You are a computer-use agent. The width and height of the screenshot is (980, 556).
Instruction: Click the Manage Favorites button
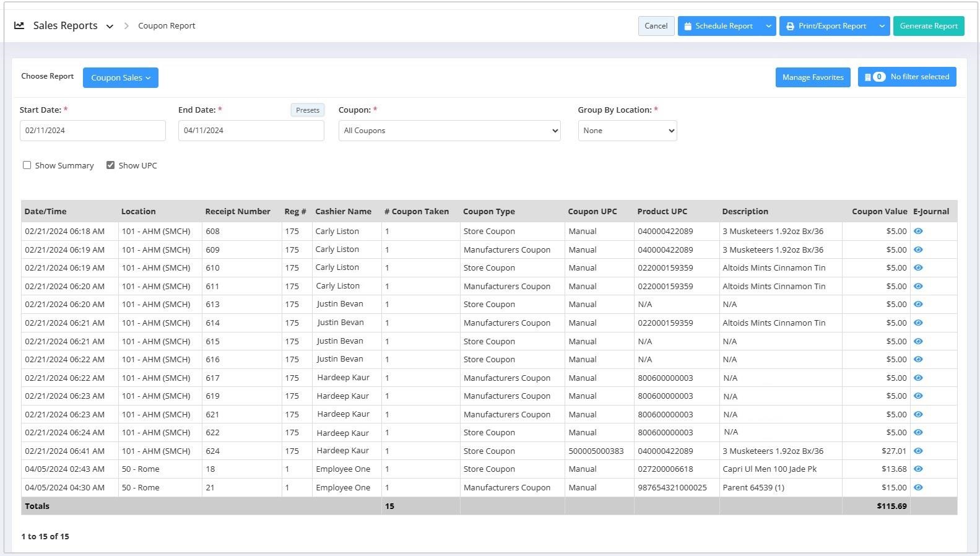click(812, 77)
